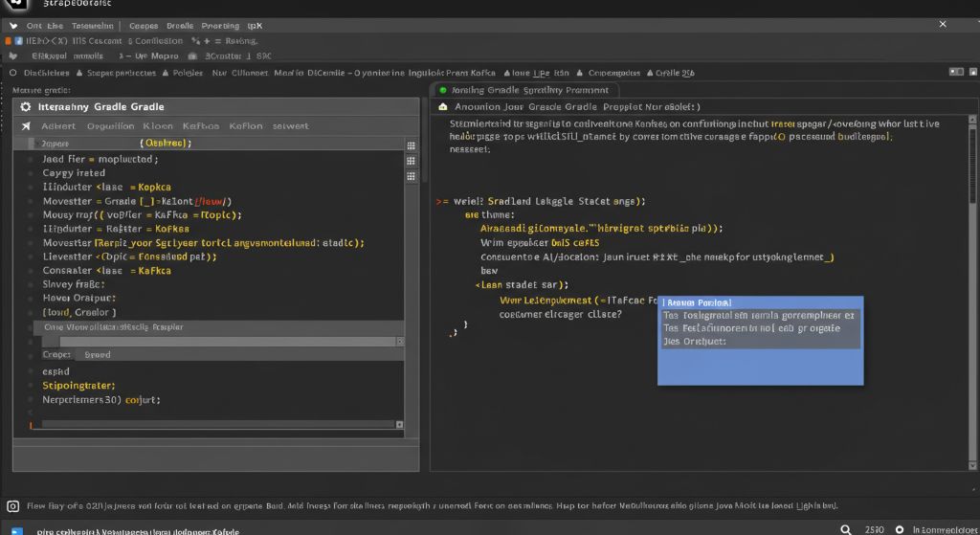The width and height of the screenshot is (980, 535).
Task: Open the Pneeting menu
Action: point(220,26)
